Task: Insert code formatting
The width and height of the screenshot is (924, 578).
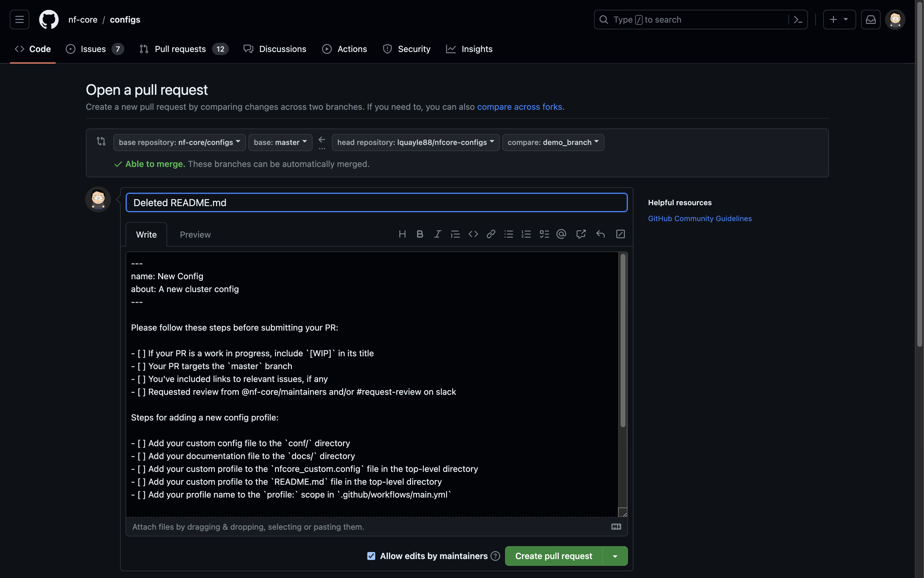Action: [473, 234]
